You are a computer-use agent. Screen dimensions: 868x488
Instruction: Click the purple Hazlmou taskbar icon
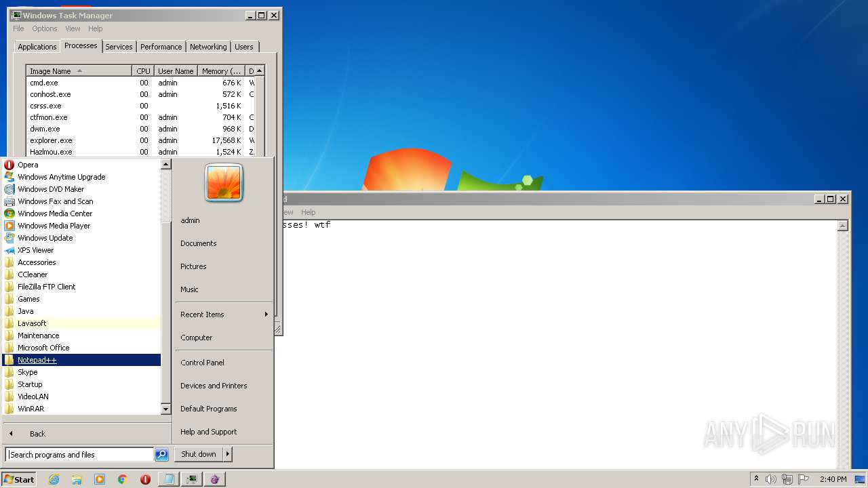215,479
